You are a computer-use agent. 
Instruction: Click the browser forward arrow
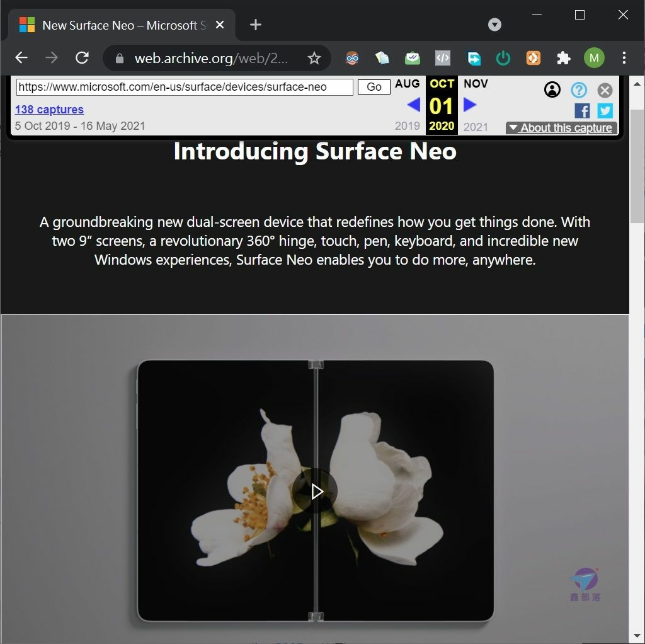52,58
